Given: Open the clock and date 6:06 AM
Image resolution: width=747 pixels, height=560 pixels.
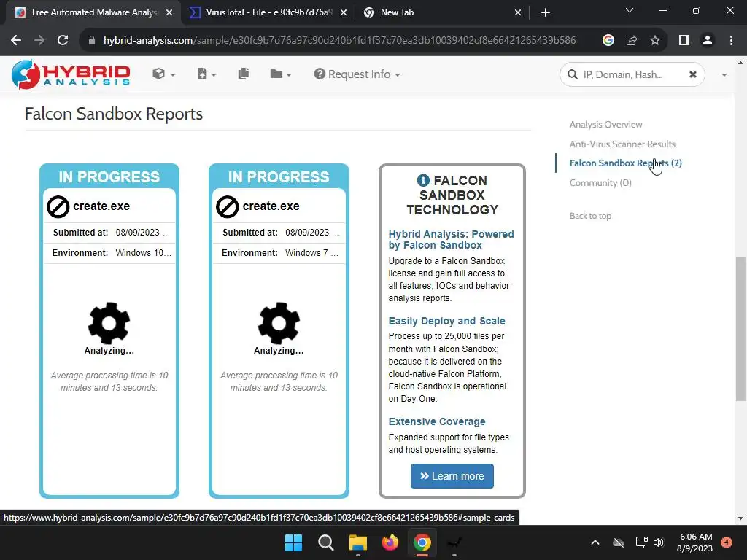Looking at the screenshot, I should click(x=694, y=542).
